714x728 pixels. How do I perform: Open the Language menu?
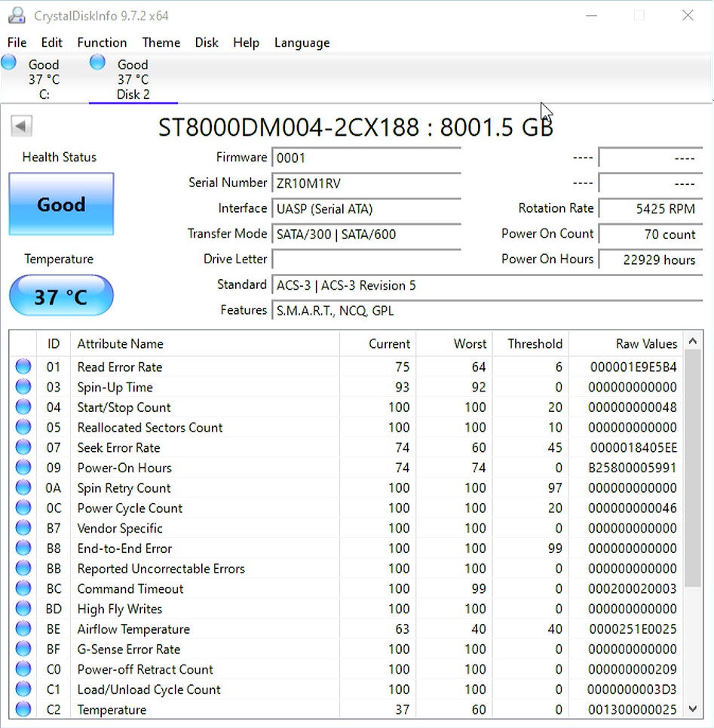tap(302, 43)
